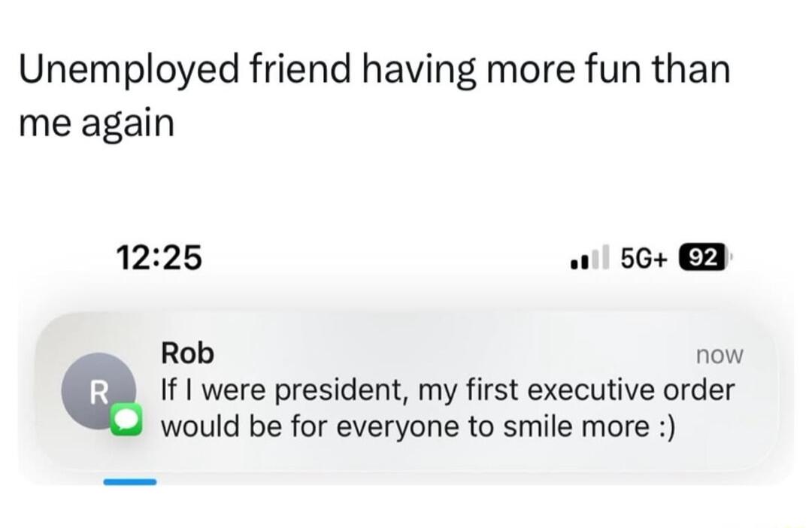Tap the "now" notification timestamp

pyautogui.click(x=719, y=355)
